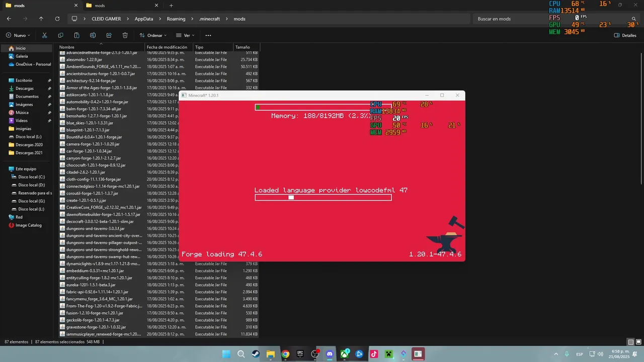Open Google Chrome from the taskbar

point(285,354)
